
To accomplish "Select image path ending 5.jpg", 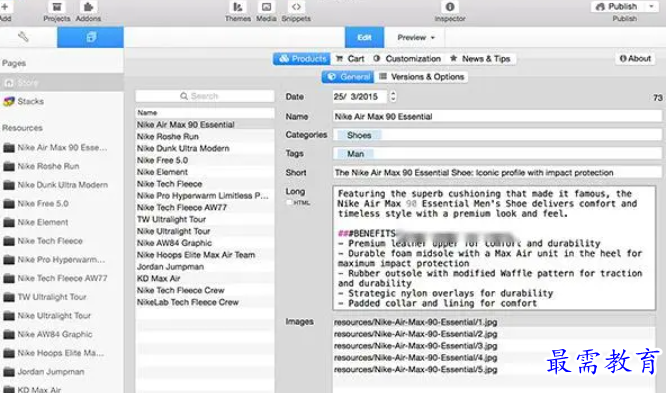I will click(x=494, y=370).
